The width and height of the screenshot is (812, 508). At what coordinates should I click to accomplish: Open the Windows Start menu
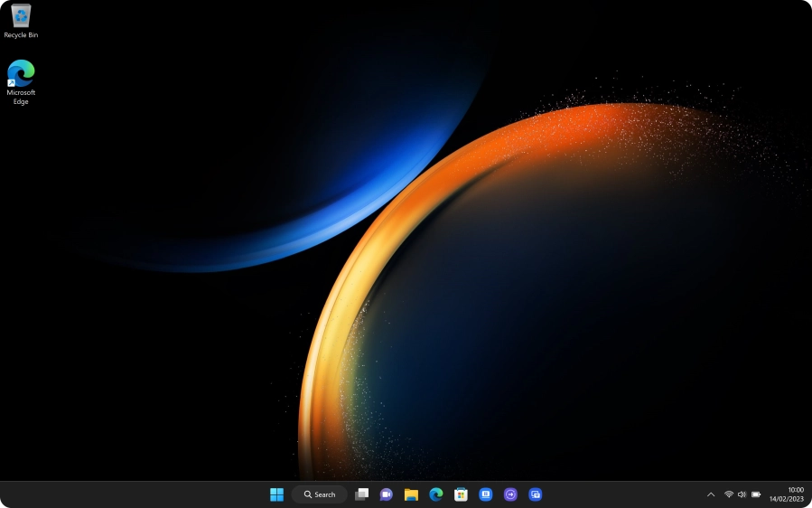(276, 494)
